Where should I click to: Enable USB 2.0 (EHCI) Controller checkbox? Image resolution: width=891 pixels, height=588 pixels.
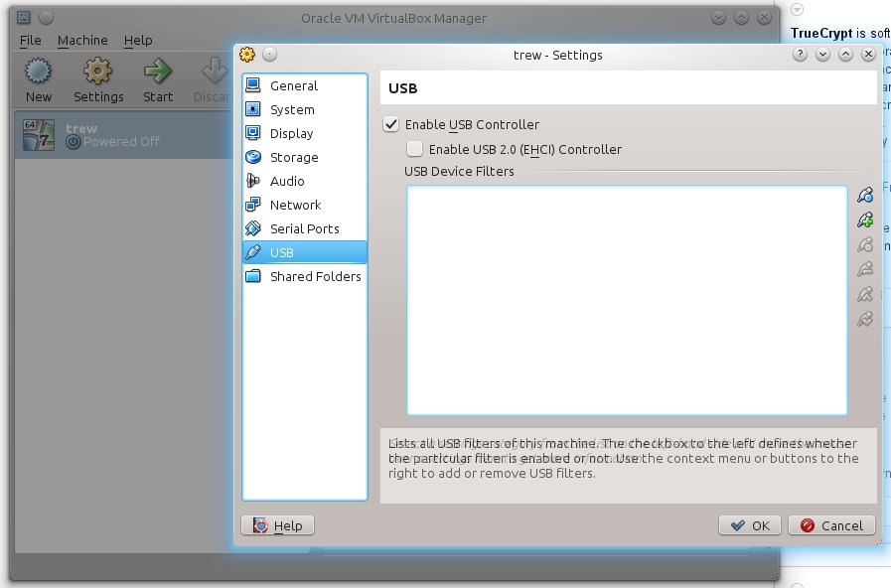415,149
